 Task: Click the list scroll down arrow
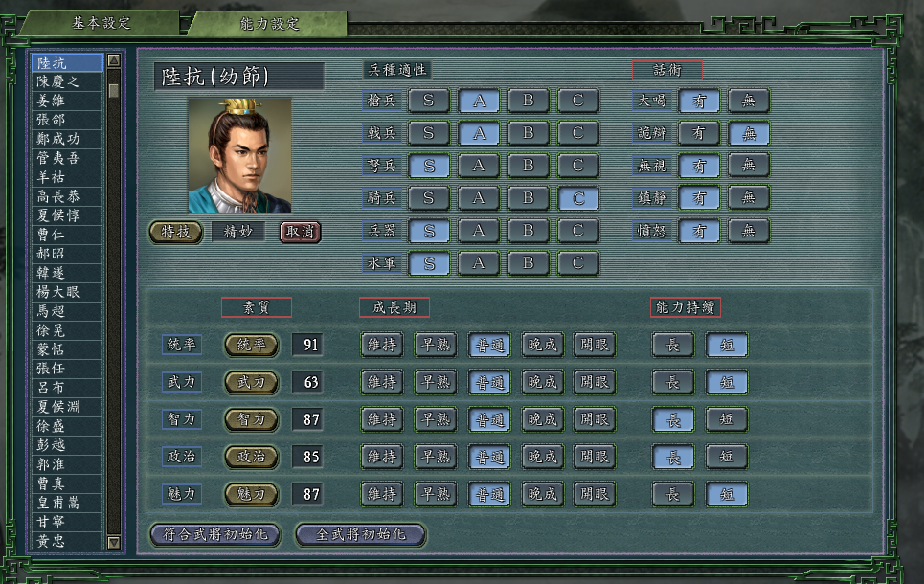pos(114,542)
